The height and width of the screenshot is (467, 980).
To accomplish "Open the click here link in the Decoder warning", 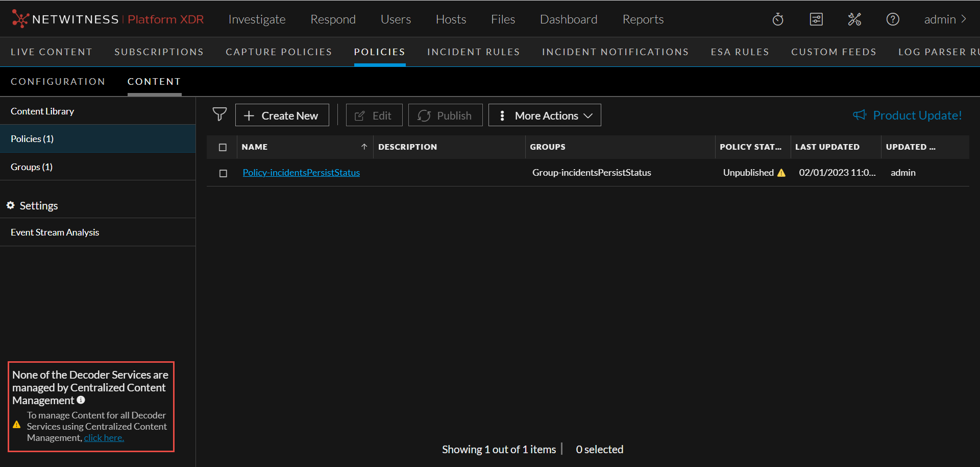I will 104,437.
